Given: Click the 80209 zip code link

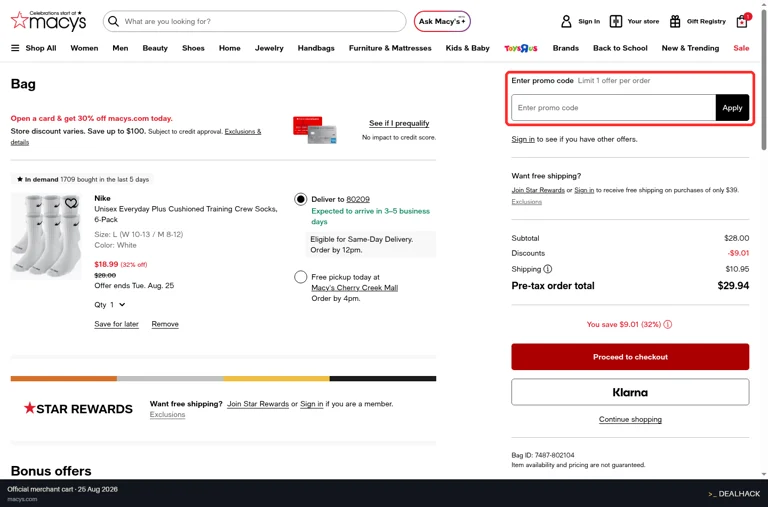Looking at the screenshot, I should 358,199.
